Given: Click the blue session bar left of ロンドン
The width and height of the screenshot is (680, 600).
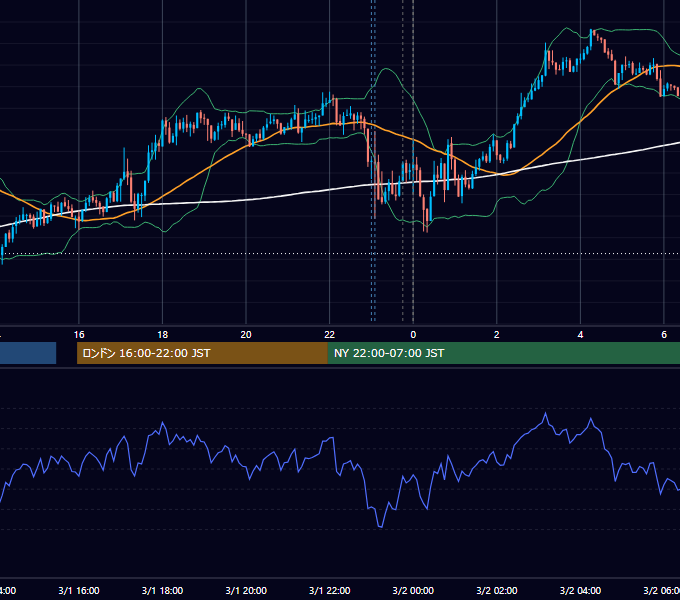Looking at the screenshot, I should click(28, 353).
